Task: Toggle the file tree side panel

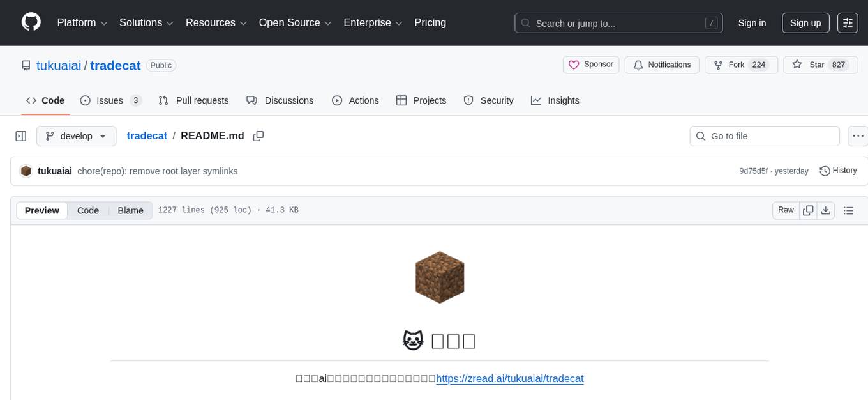Action: [20, 135]
